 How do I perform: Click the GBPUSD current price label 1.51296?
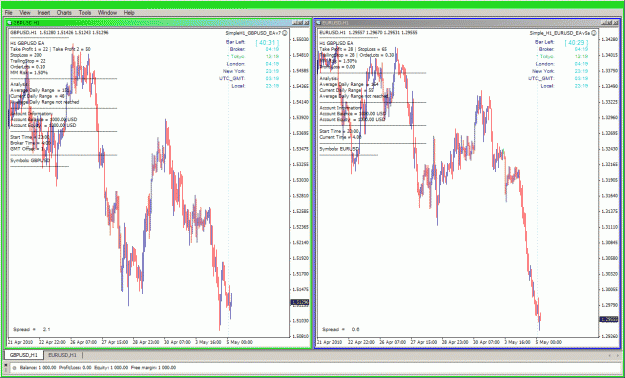tap(300, 302)
